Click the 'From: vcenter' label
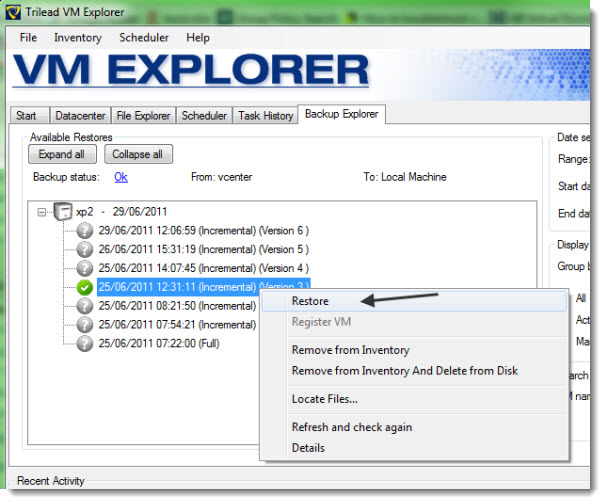Screen dimensions: 605x504 click(221, 177)
